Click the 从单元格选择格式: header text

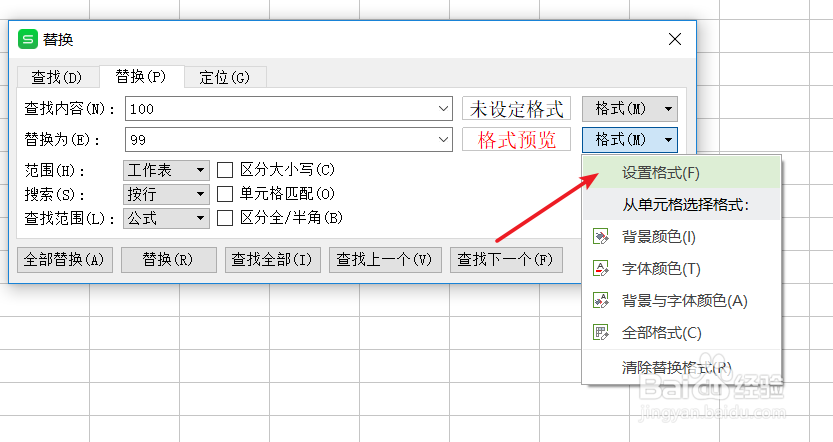pyautogui.click(x=686, y=205)
